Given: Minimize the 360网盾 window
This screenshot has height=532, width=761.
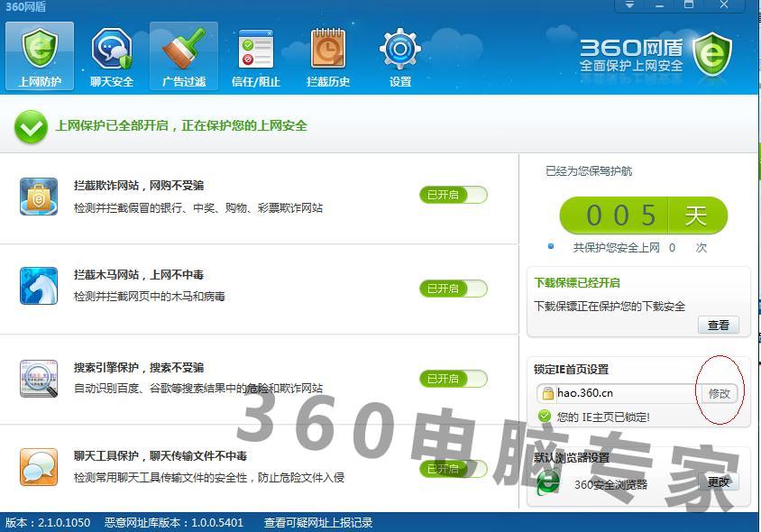Looking at the screenshot, I should coord(658,5).
